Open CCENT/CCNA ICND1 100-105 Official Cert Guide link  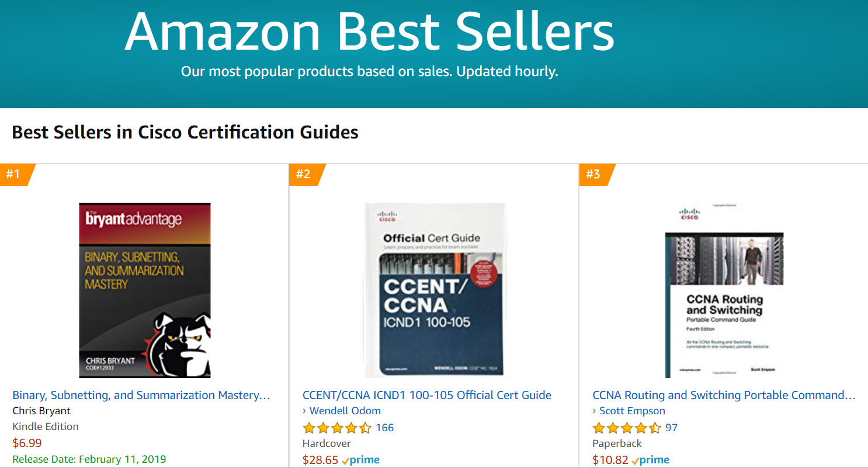click(427, 396)
